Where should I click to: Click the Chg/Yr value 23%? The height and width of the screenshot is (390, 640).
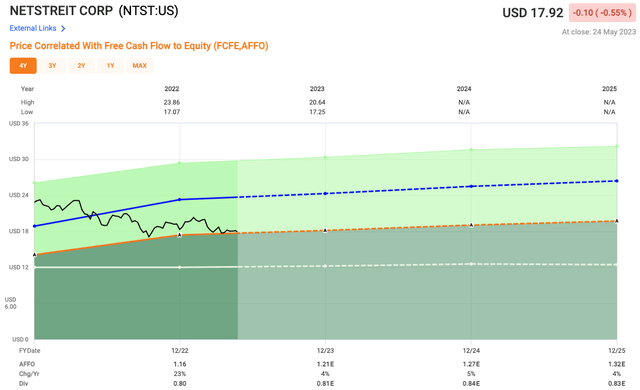[x=180, y=374]
